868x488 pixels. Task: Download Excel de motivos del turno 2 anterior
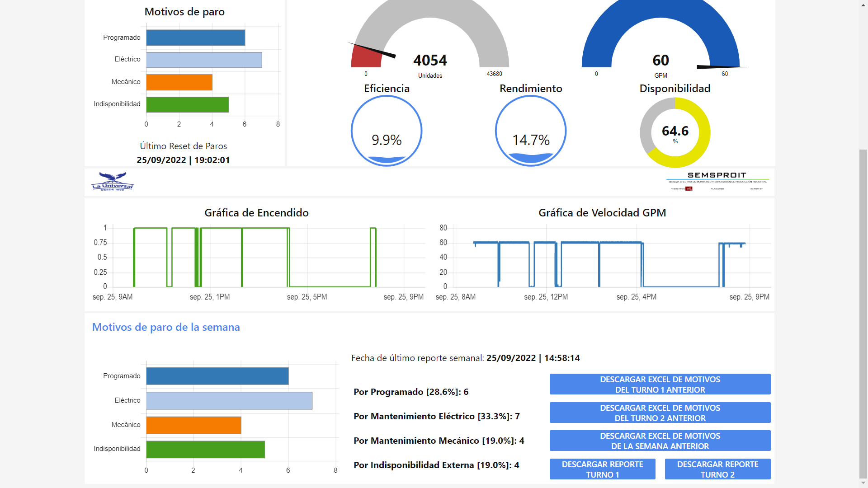pos(660,413)
